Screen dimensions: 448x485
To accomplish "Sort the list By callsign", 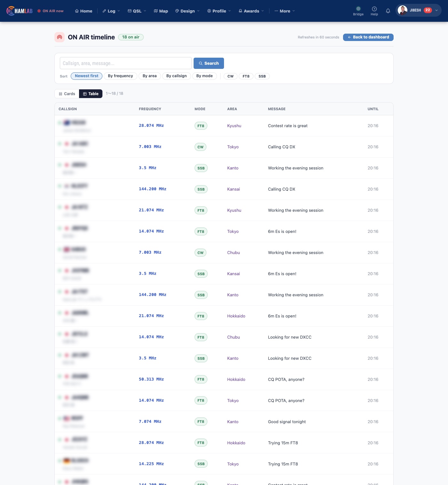I will tap(177, 76).
